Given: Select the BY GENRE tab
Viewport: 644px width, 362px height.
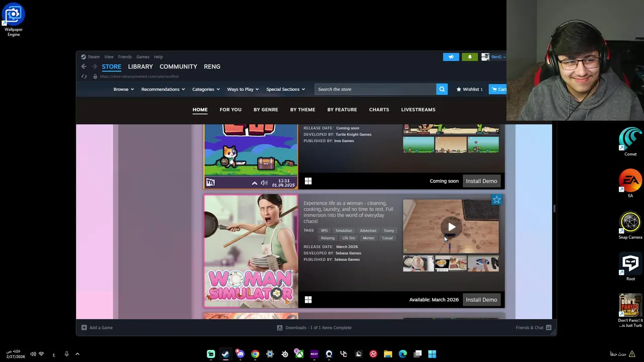Looking at the screenshot, I should (x=266, y=110).
